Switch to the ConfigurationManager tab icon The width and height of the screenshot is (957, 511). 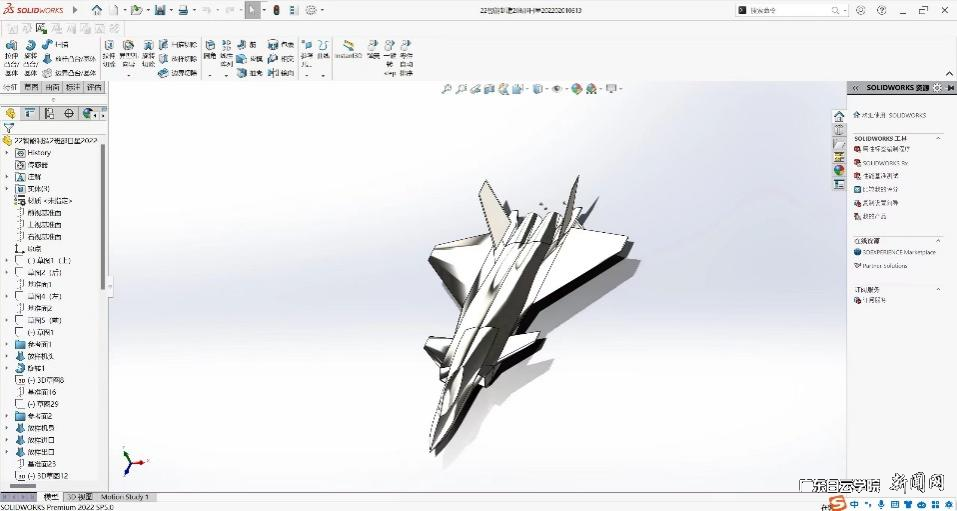[50, 113]
